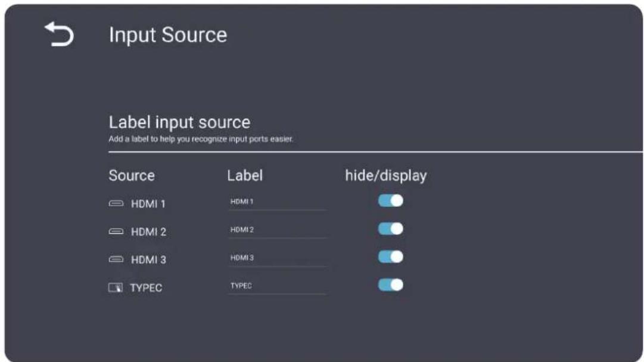Select the HDMI 3 source name
Viewport: 644px width, 362px height.
[x=149, y=260]
